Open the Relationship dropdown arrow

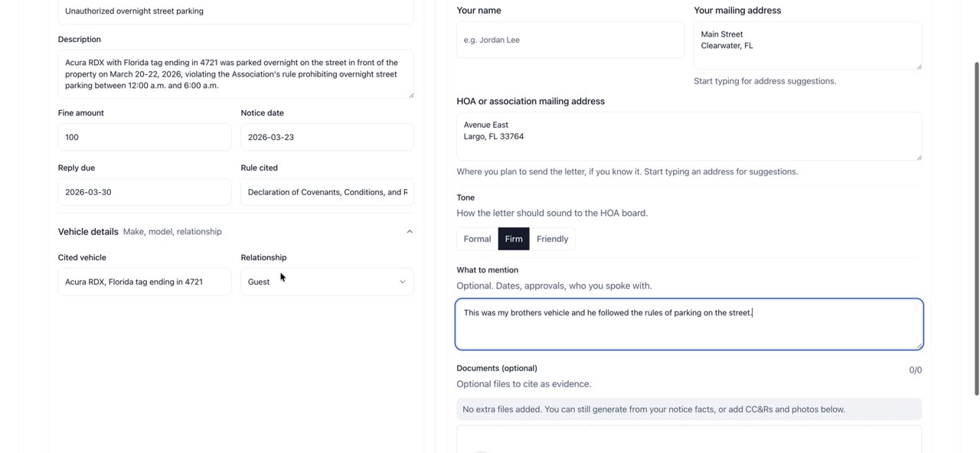pyautogui.click(x=403, y=282)
